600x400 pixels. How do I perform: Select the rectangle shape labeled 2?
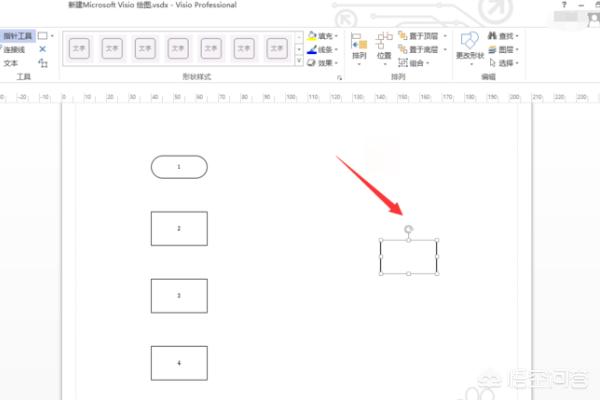click(x=179, y=229)
